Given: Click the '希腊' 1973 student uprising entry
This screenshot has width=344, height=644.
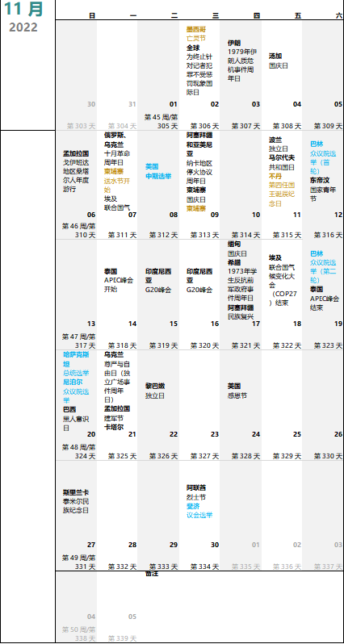Looking at the screenshot, I should (241, 280).
